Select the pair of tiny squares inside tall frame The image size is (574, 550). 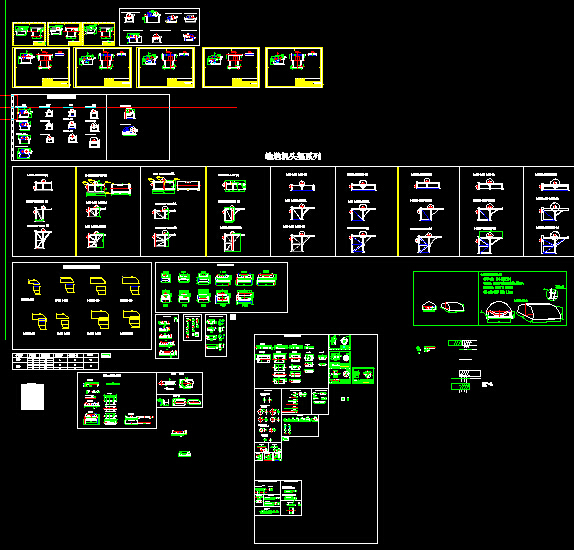[x=345, y=399]
